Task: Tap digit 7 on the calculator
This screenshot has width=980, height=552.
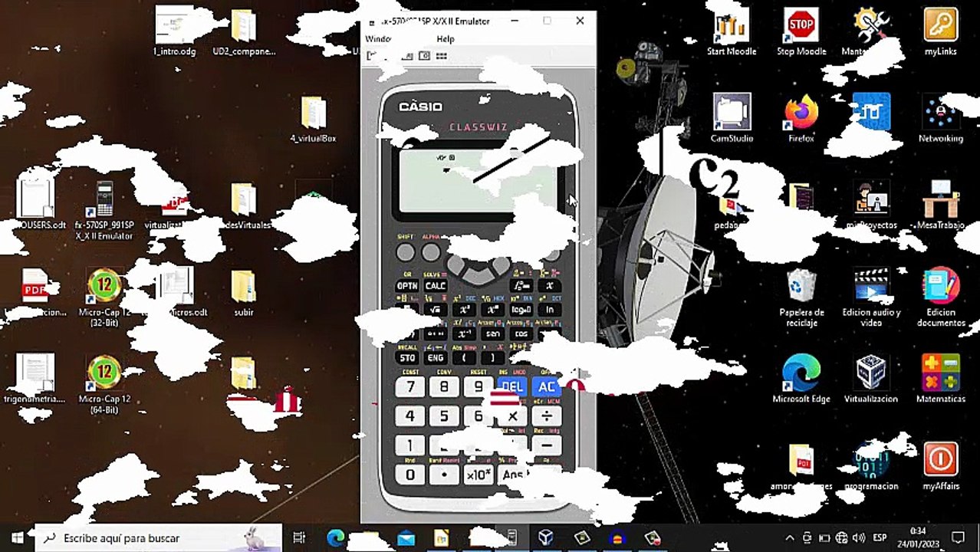Action: click(x=410, y=387)
